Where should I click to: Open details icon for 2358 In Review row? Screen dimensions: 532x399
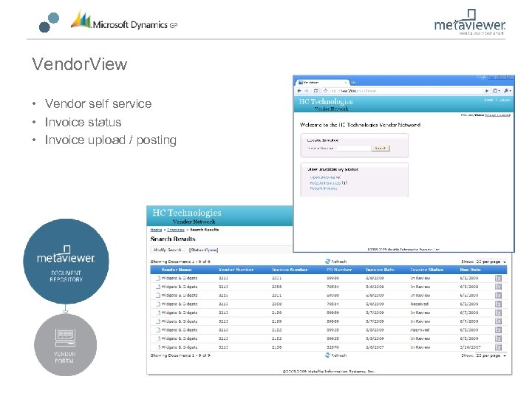[x=498, y=287]
